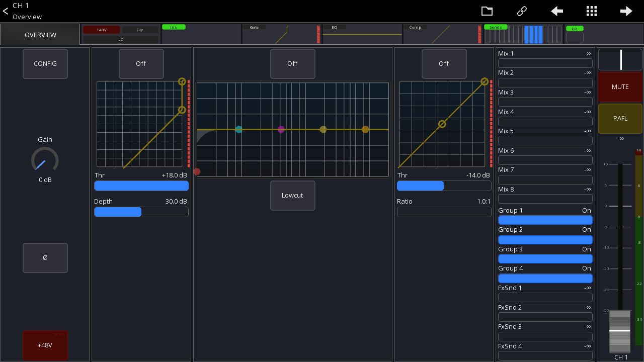This screenshot has width=644, height=362.
Task: Toggle the gate Off button
Action: (x=141, y=64)
